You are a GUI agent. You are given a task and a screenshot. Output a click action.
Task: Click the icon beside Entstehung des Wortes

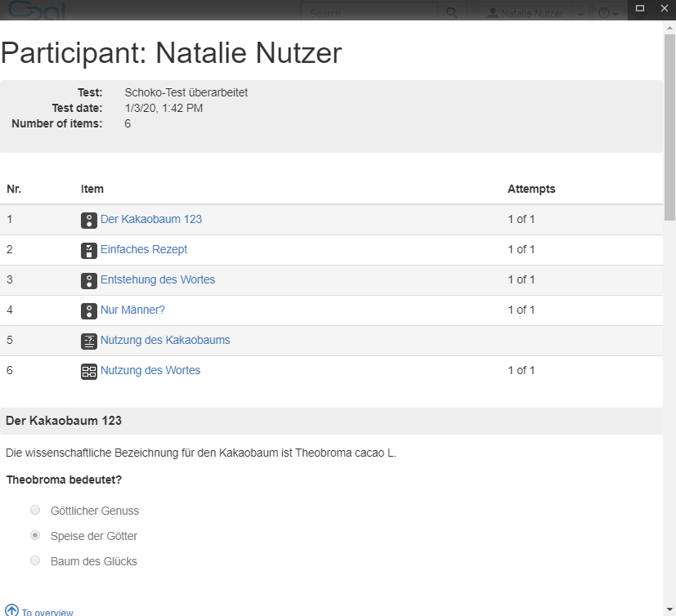click(x=89, y=280)
